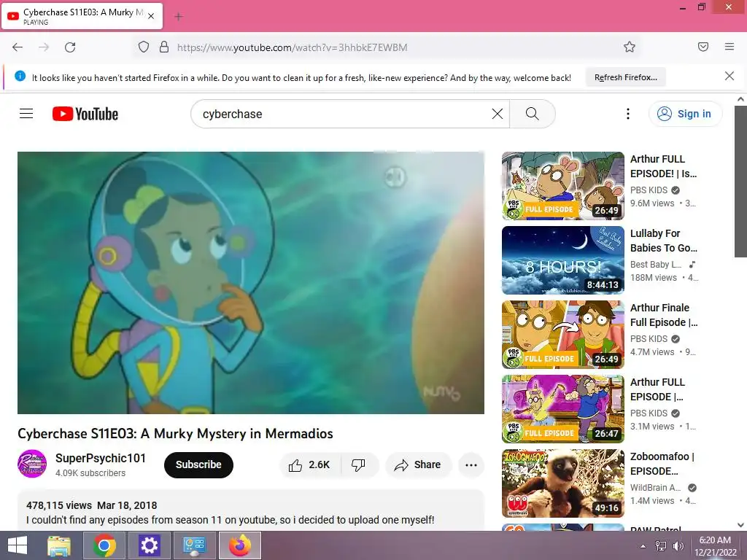Open the gear settings app on taskbar
The image size is (747, 560).
coord(149,545)
